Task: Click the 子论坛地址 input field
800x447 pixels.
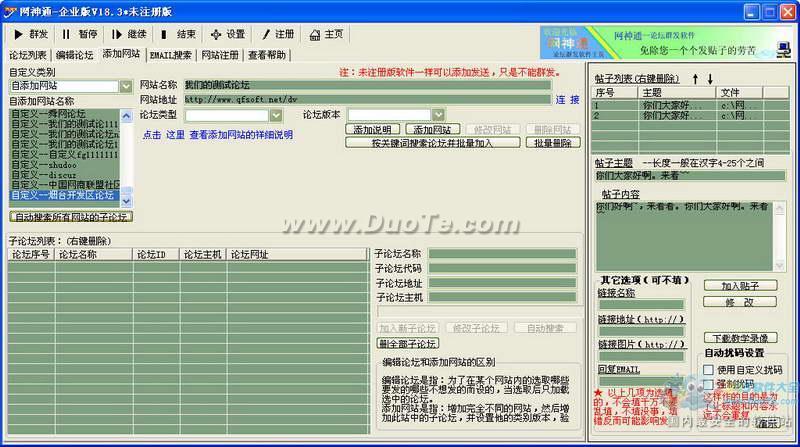Action: pos(503,283)
